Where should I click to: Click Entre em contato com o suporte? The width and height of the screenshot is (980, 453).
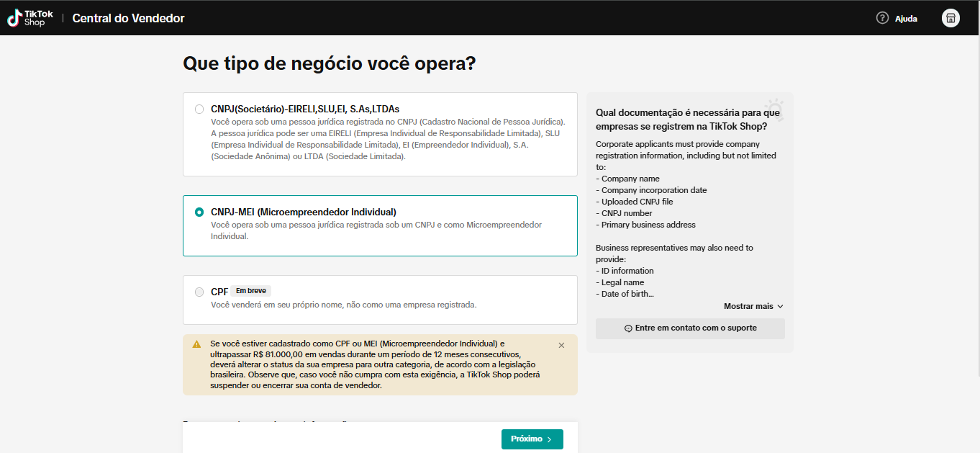(x=690, y=328)
